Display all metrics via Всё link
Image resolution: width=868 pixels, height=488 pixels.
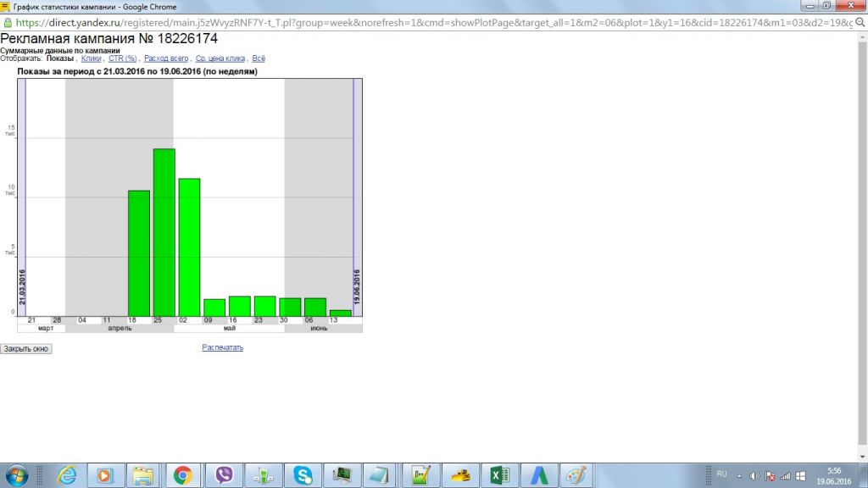coord(259,58)
